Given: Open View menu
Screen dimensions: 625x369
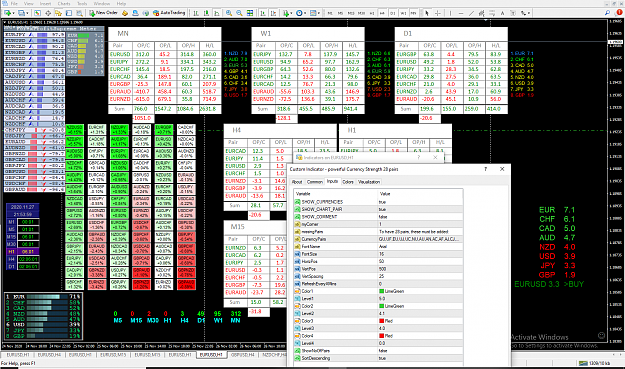Looking at the screenshot, I should 29,4.
